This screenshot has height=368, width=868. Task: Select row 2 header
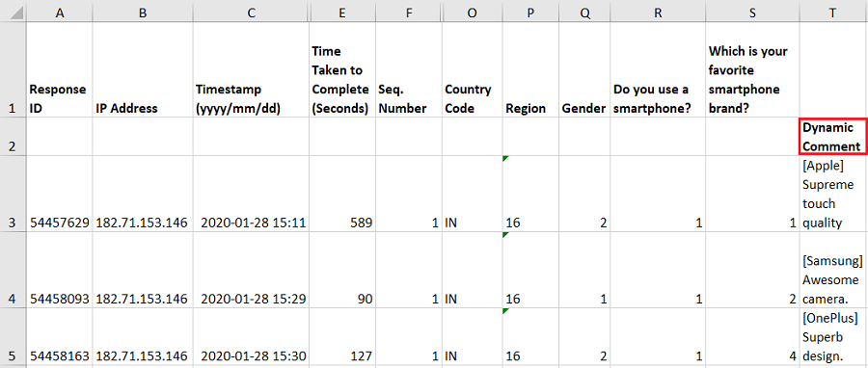pyautogui.click(x=14, y=137)
